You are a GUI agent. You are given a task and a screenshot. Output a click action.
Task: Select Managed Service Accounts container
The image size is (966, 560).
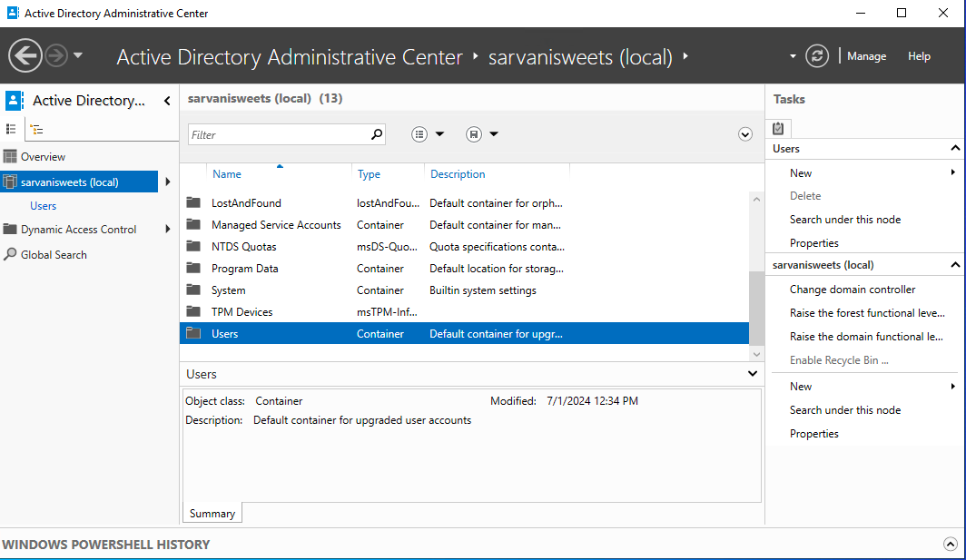[464, 225]
